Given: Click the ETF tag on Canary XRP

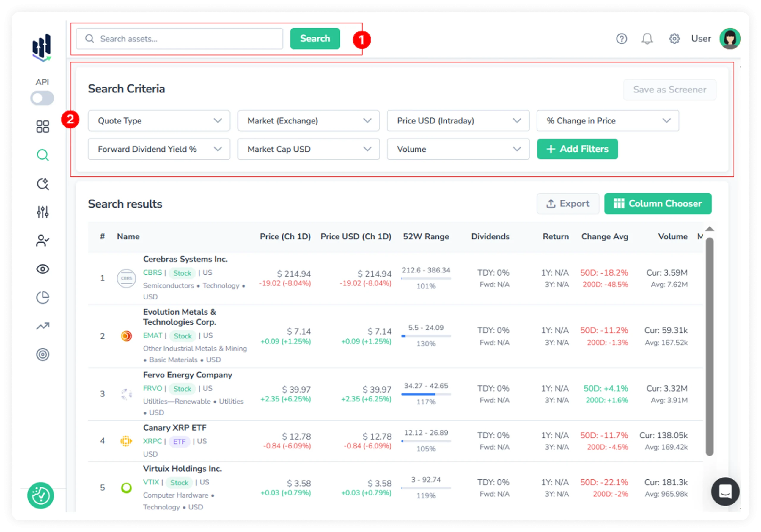Looking at the screenshot, I should click(x=179, y=442).
